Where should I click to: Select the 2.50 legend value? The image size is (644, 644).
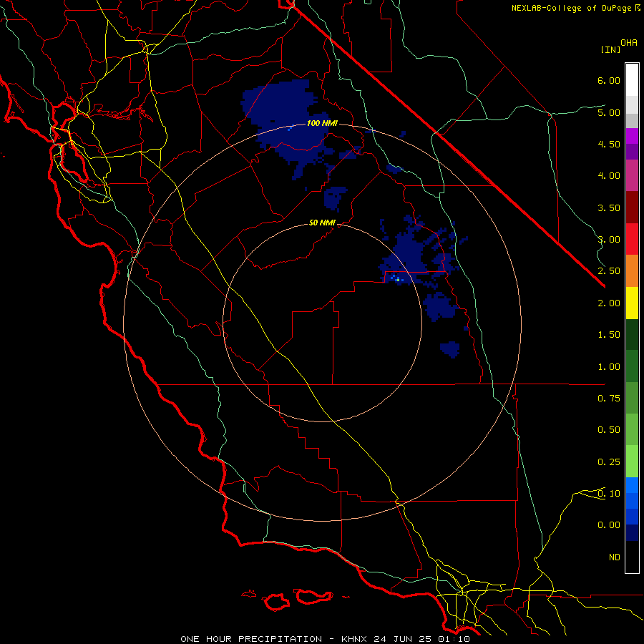[x=609, y=271]
